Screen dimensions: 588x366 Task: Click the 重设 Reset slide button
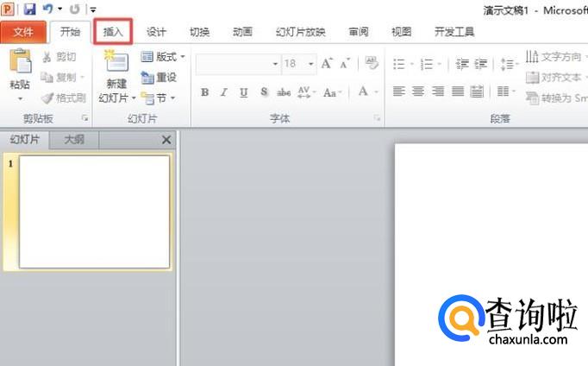pos(159,78)
